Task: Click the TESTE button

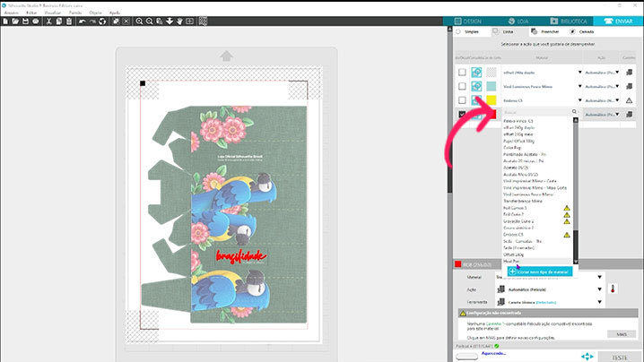Action: (x=620, y=358)
